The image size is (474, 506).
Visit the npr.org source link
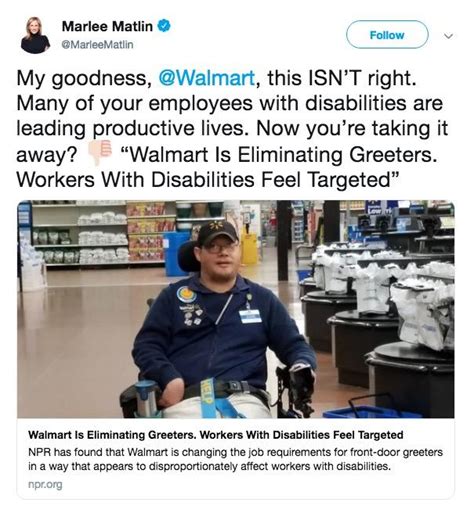click(45, 484)
